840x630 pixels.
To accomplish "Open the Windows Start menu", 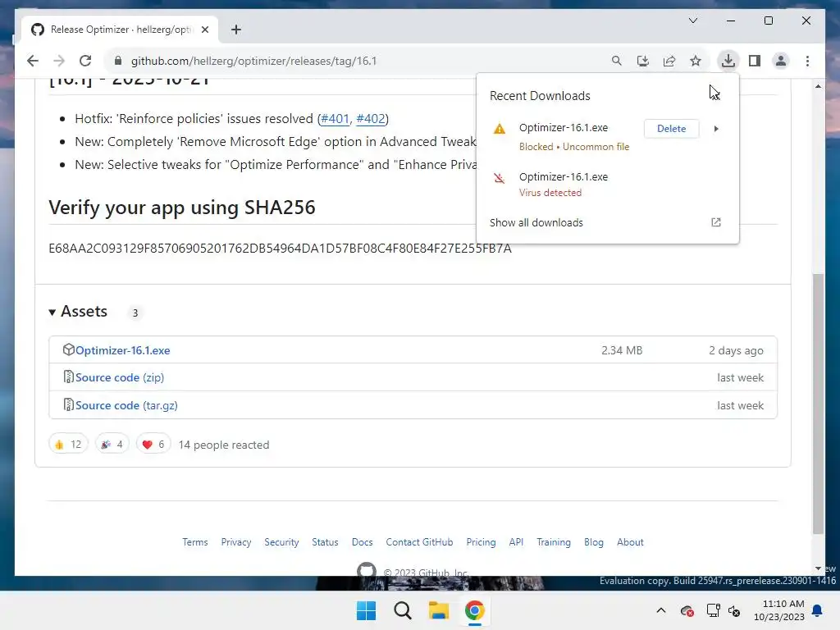I will pos(367,610).
